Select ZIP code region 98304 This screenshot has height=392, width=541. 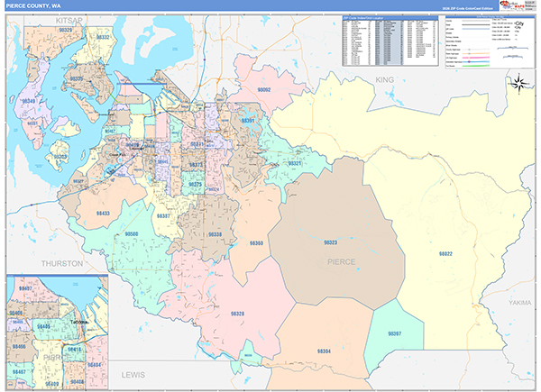324,351
